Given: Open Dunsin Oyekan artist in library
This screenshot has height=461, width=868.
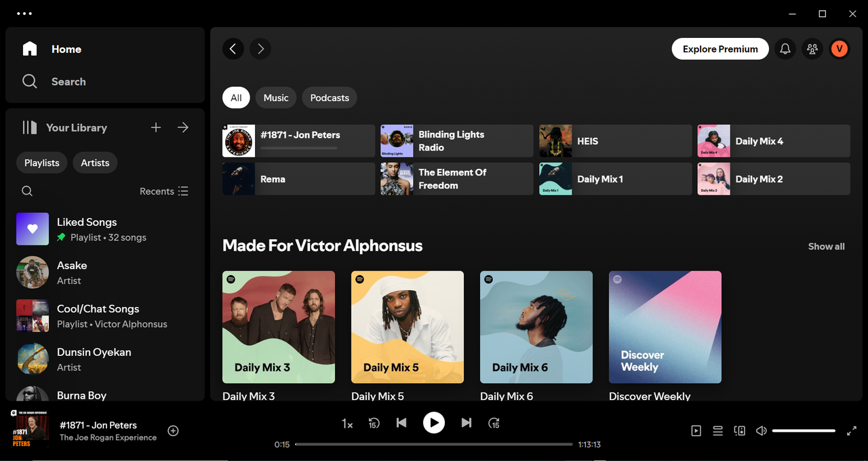Looking at the screenshot, I should point(105,359).
